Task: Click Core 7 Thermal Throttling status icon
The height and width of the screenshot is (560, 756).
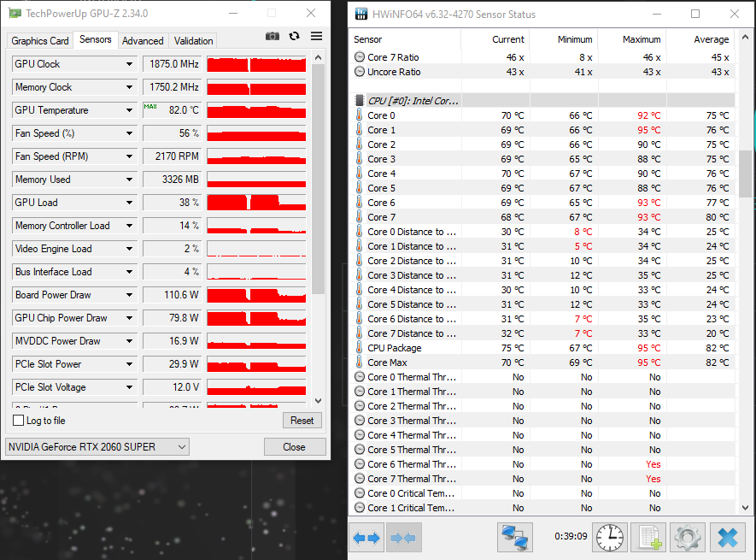Action: pos(359,479)
